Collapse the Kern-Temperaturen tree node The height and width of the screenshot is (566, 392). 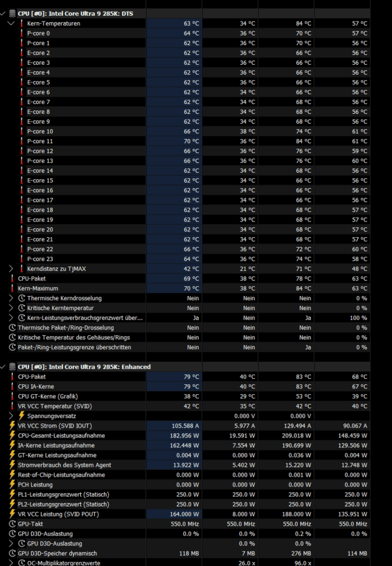[11, 23]
